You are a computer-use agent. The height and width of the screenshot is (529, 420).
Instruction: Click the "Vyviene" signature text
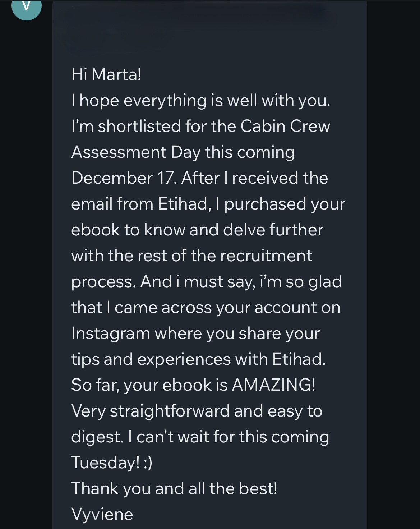102,514
